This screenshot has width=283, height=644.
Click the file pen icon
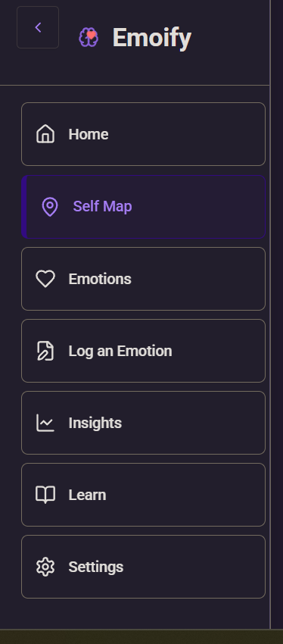coord(45,351)
